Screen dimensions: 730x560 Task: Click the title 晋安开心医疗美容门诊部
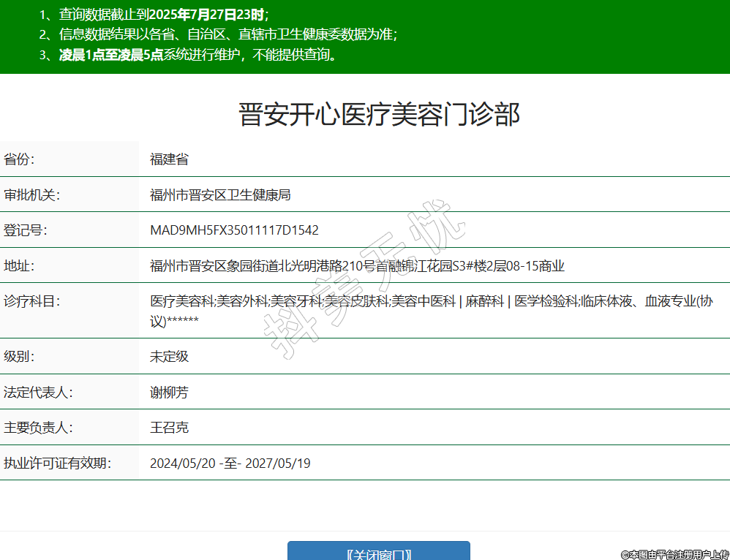click(x=379, y=115)
